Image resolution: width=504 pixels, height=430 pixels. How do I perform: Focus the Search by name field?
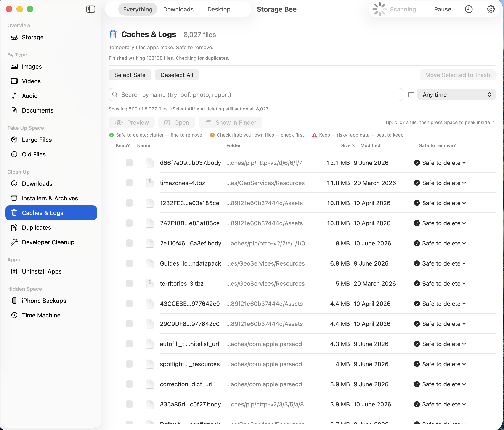pyautogui.click(x=256, y=94)
